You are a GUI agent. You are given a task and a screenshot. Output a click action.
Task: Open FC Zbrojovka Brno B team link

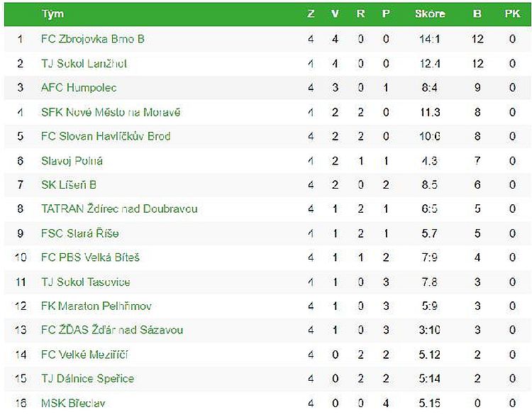pos(93,39)
